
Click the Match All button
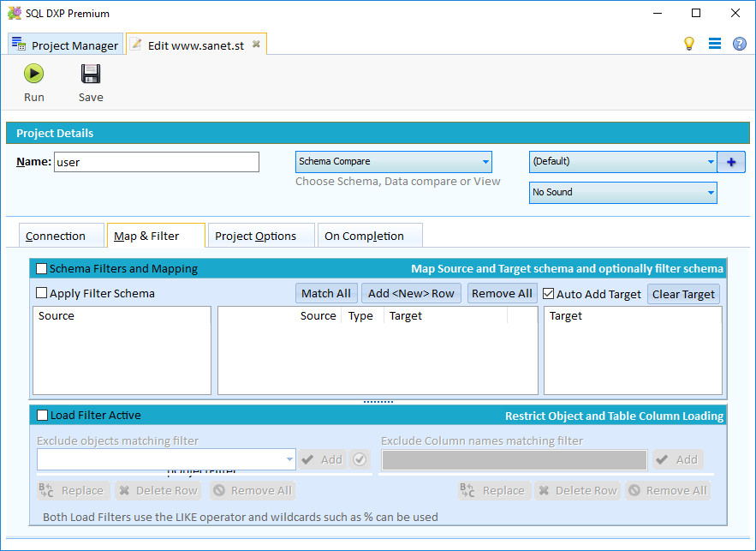pos(326,293)
